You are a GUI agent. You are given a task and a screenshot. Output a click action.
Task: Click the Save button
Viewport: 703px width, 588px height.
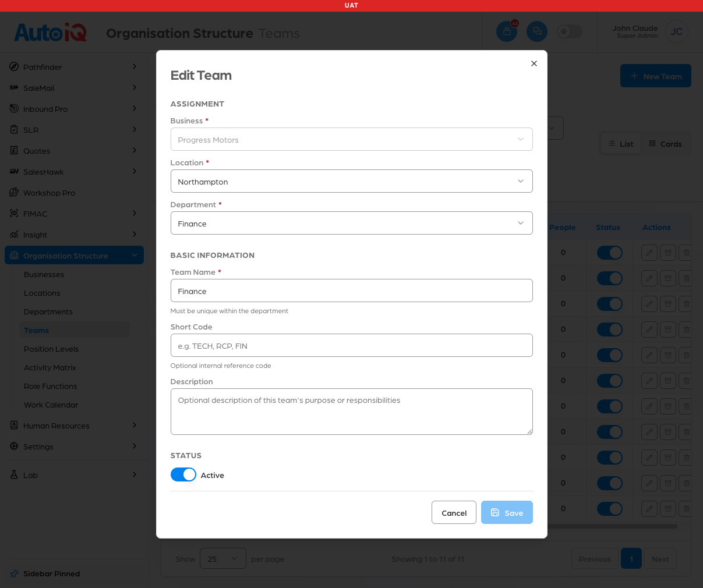click(x=507, y=512)
